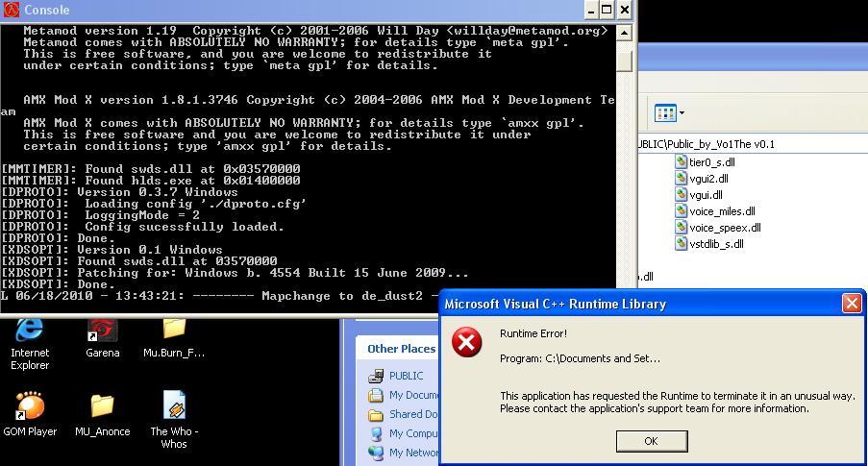Click OK in the Runtime Error dialog

[652, 441]
